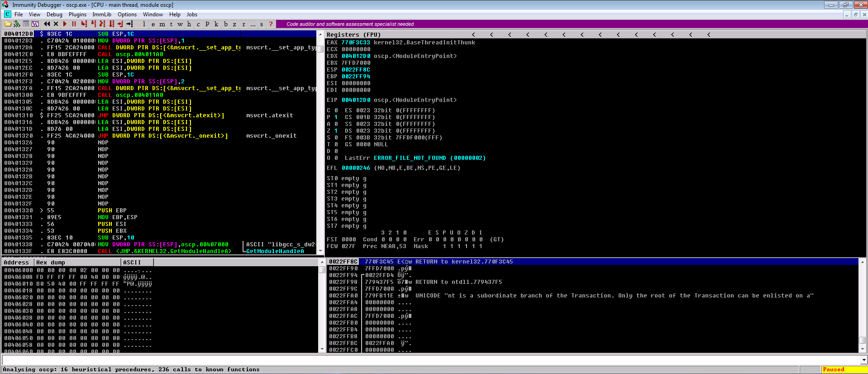Click the call graph toolbar icon
The image size is (868, 374).
pos(35,24)
